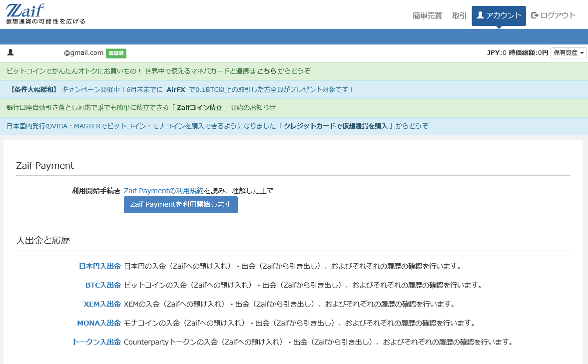
Task: Go to the 取引 menu item
Action: pyautogui.click(x=459, y=15)
